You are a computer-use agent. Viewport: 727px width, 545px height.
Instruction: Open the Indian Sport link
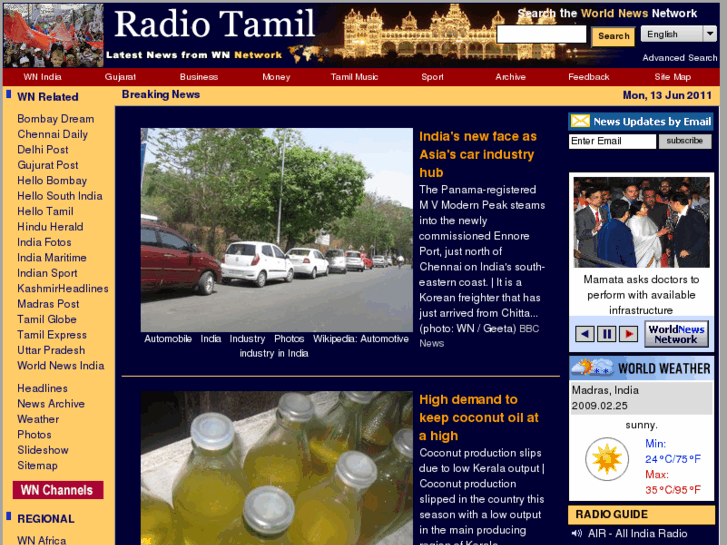(47, 273)
